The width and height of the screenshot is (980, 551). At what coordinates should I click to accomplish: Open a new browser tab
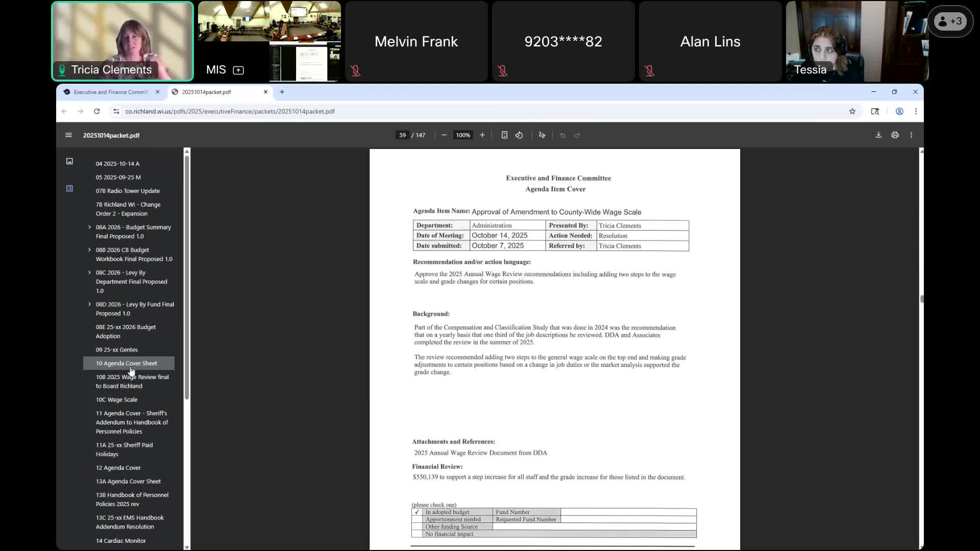pyautogui.click(x=282, y=92)
